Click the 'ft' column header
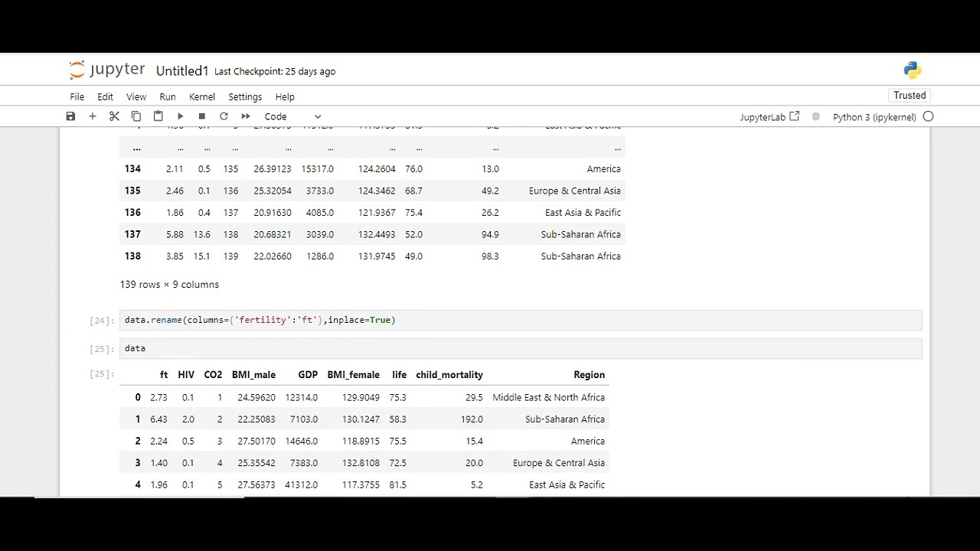980x551 pixels. pyautogui.click(x=163, y=375)
